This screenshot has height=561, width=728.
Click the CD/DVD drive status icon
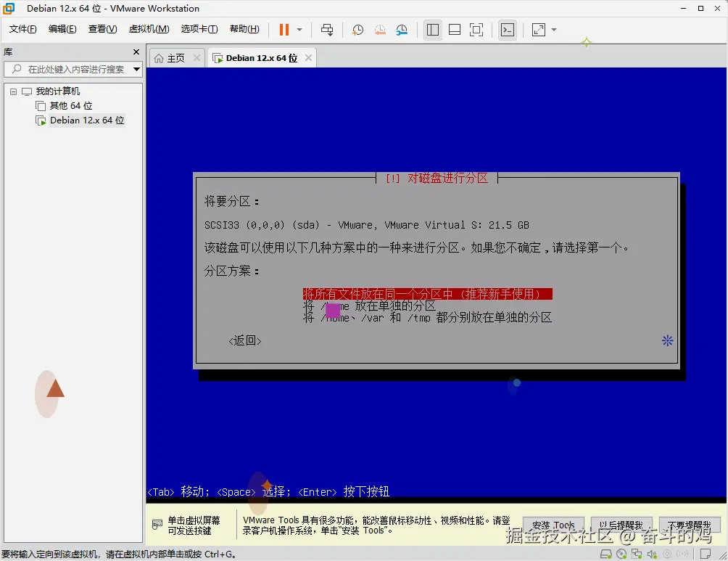click(x=621, y=554)
